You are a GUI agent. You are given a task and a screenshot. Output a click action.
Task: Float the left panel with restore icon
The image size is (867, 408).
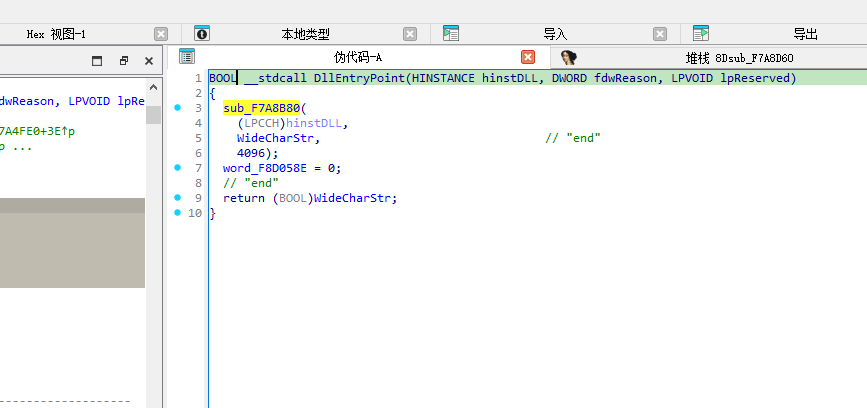click(x=124, y=61)
